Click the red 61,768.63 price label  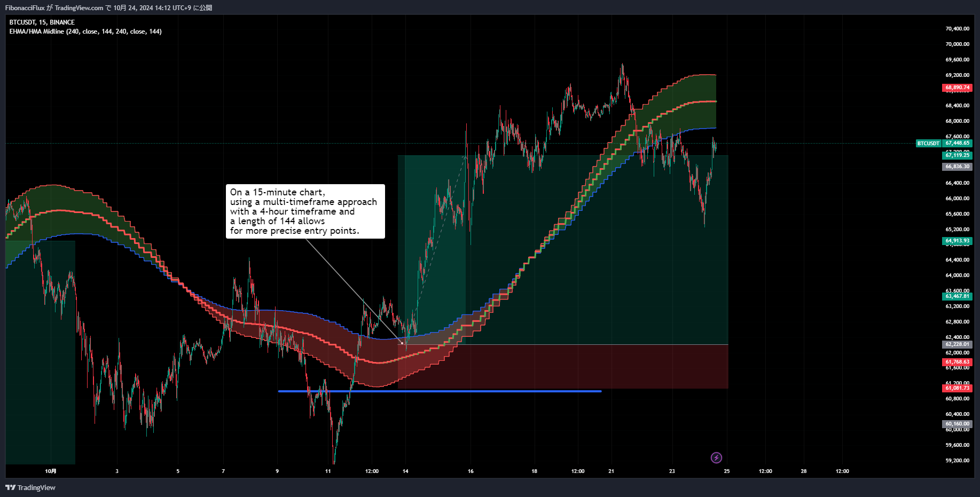point(957,362)
